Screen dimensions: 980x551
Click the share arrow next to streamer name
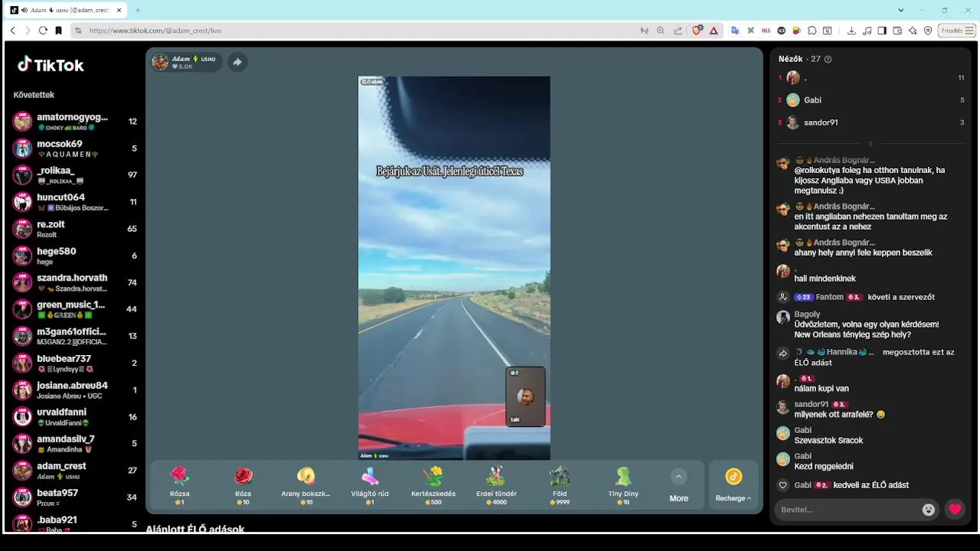[237, 62]
